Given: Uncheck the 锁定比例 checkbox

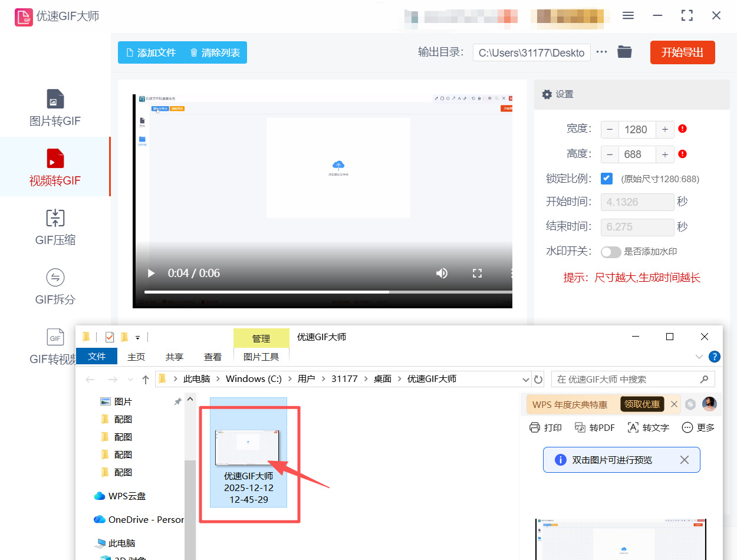Looking at the screenshot, I should coord(607,178).
